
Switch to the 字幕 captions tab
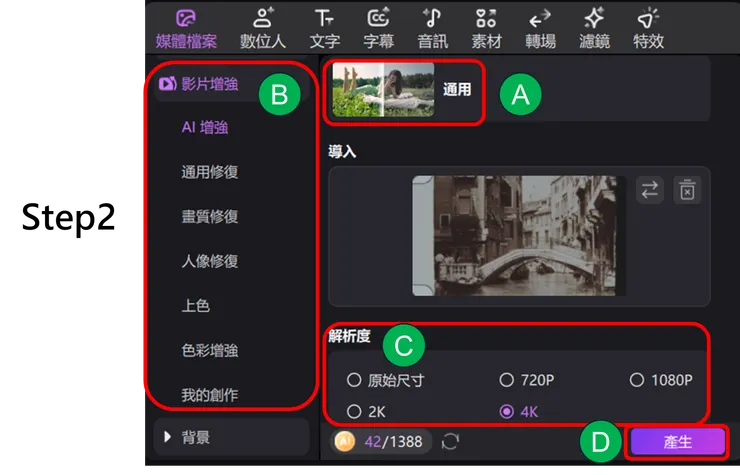(378, 29)
